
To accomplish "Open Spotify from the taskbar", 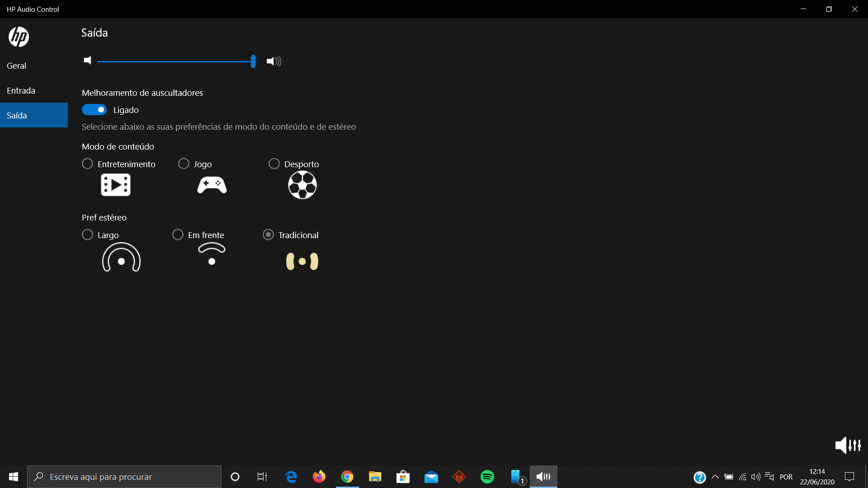I will click(487, 477).
